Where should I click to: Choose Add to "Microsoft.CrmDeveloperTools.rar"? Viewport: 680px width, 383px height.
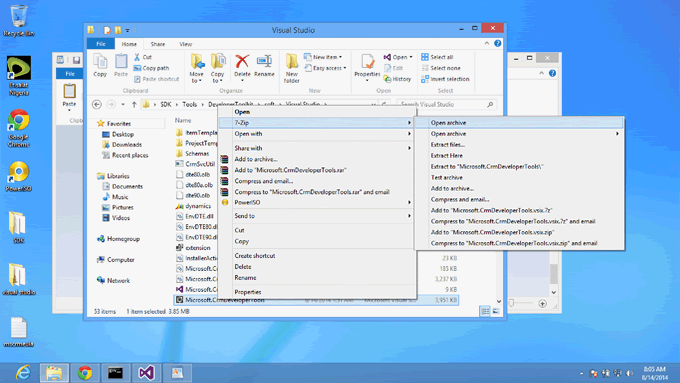[317, 170]
